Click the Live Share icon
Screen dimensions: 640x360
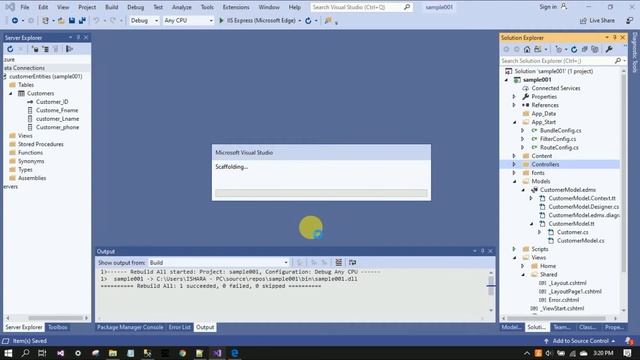[x=583, y=20]
